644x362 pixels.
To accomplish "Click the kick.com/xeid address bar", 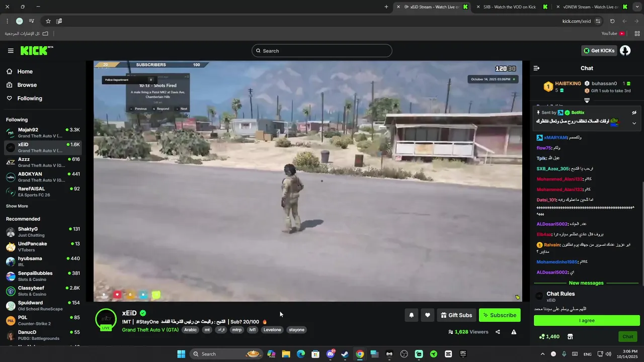I will click(577, 21).
